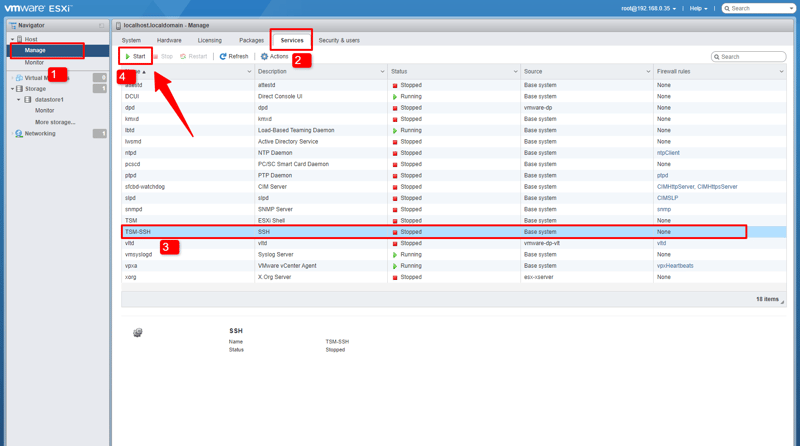
Task: Click the Storage icon in the Navigator
Action: [19, 89]
